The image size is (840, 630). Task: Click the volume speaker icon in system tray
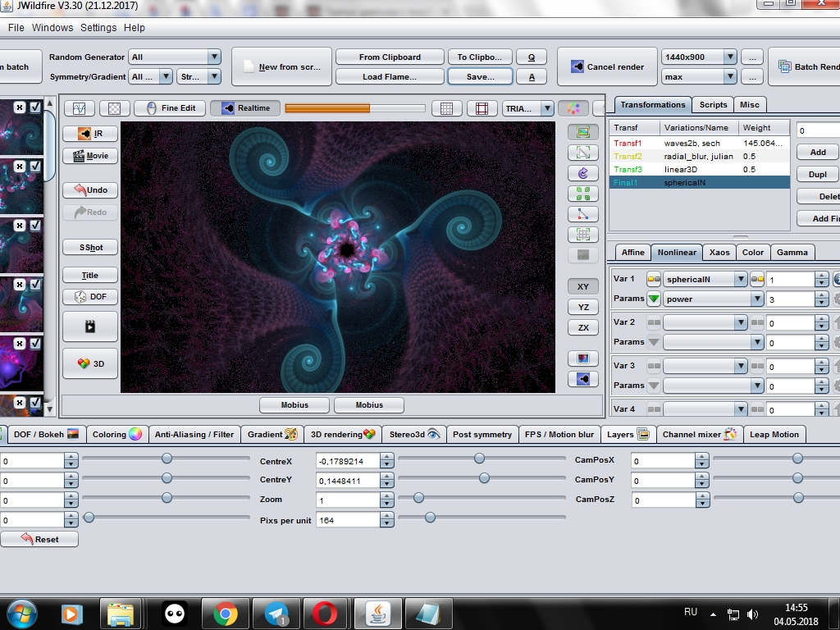[753, 614]
